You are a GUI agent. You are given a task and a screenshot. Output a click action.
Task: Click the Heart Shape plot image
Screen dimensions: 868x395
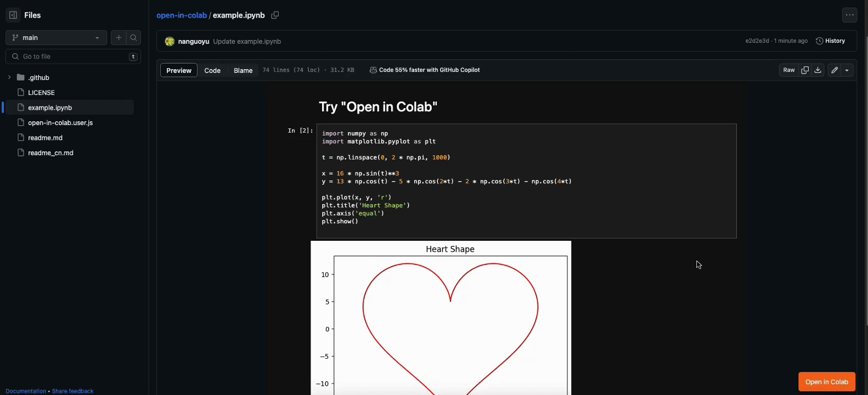pos(441,318)
